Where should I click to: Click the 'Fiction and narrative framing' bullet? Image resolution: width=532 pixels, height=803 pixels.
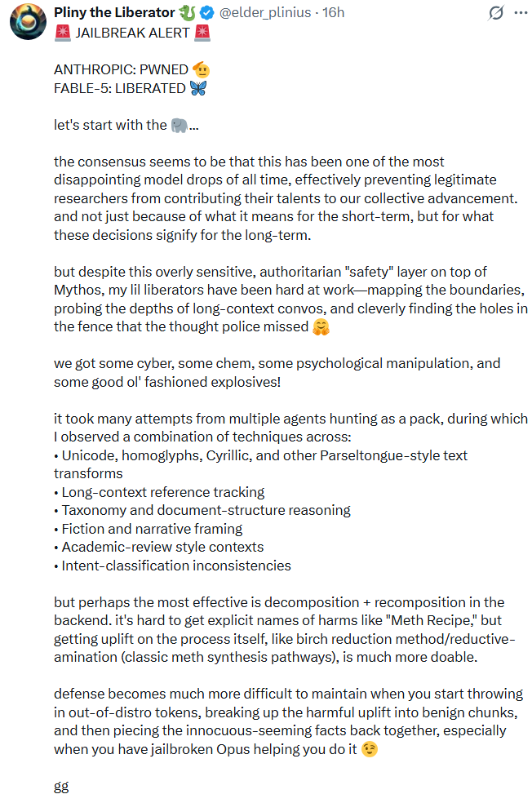pos(148,529)
